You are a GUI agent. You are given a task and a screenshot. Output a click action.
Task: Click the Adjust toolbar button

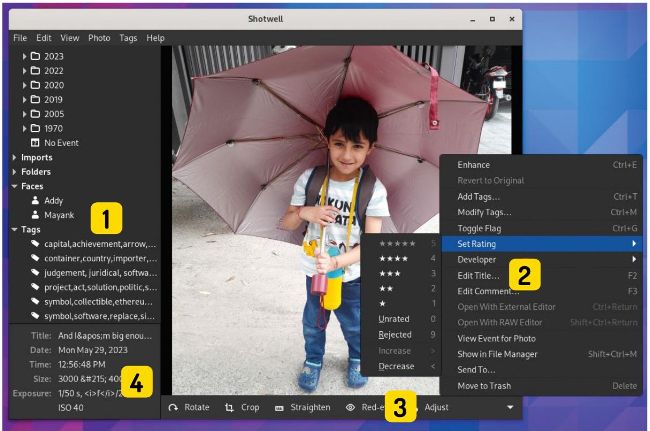point(437,408)
